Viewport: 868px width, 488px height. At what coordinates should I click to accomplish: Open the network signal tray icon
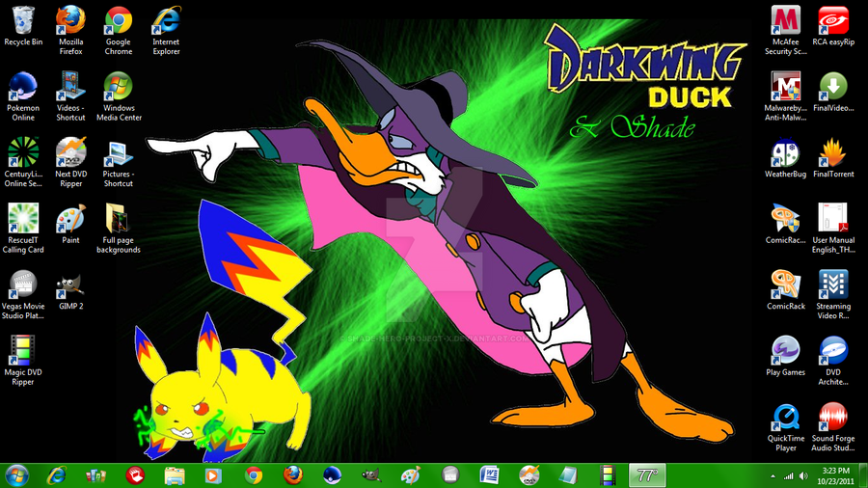788,475
